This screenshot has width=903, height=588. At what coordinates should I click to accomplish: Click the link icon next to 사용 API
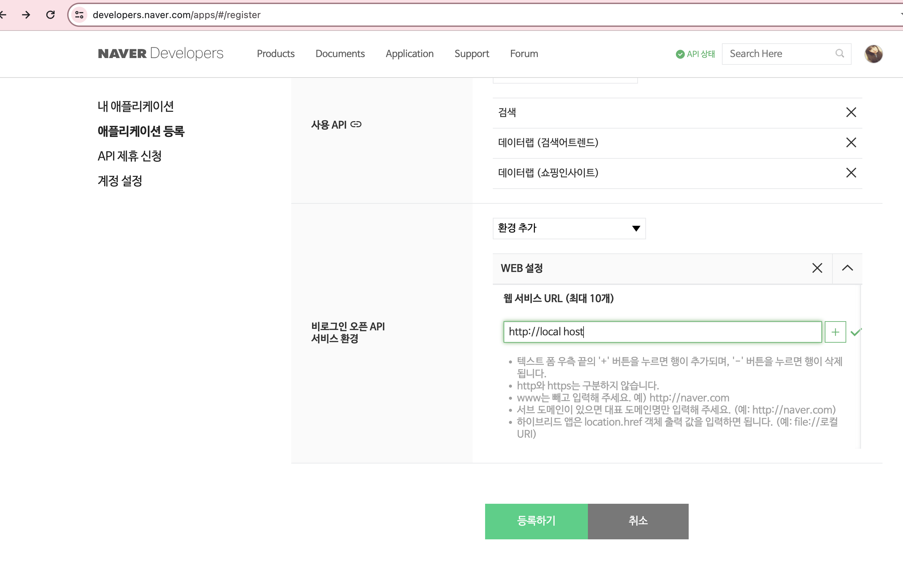click(356, 125)
